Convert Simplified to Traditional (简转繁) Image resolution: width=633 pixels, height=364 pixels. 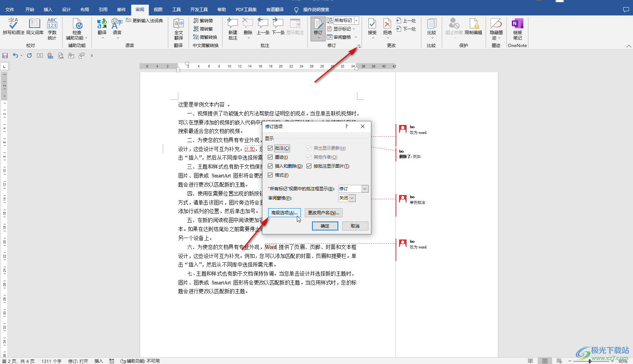click(203, 29)
